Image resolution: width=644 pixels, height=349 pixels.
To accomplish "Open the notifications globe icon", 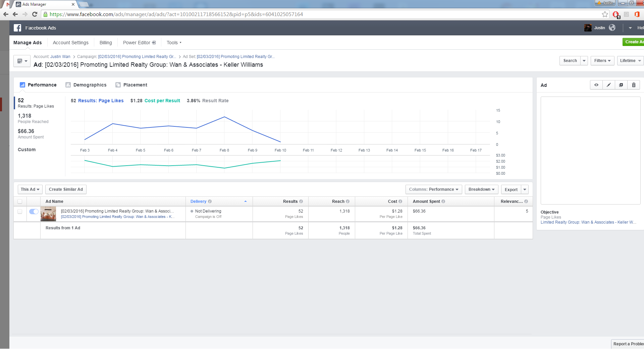I will coord(612,28).
